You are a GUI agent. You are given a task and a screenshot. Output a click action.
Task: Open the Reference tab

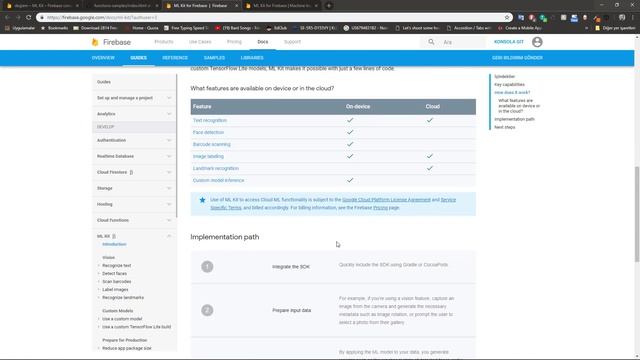pos(175,58)
